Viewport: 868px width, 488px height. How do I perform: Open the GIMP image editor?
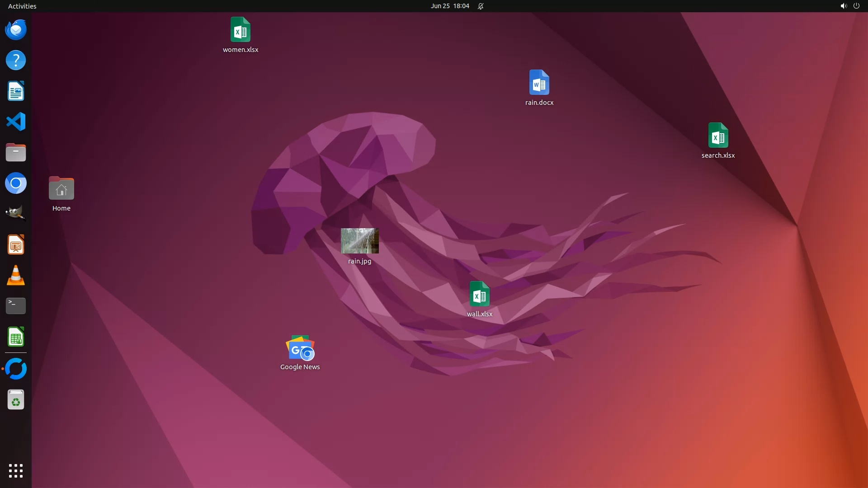pos(16,214)
